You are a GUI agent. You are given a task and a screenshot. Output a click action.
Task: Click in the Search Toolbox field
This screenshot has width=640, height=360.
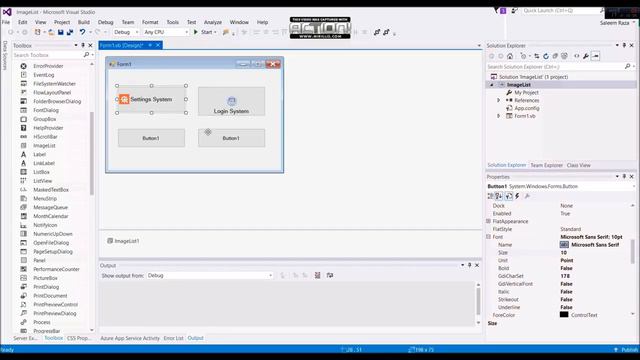coord(47,55)
